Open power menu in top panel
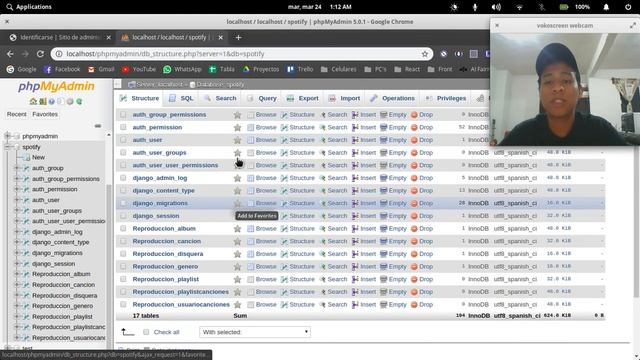 628,7
